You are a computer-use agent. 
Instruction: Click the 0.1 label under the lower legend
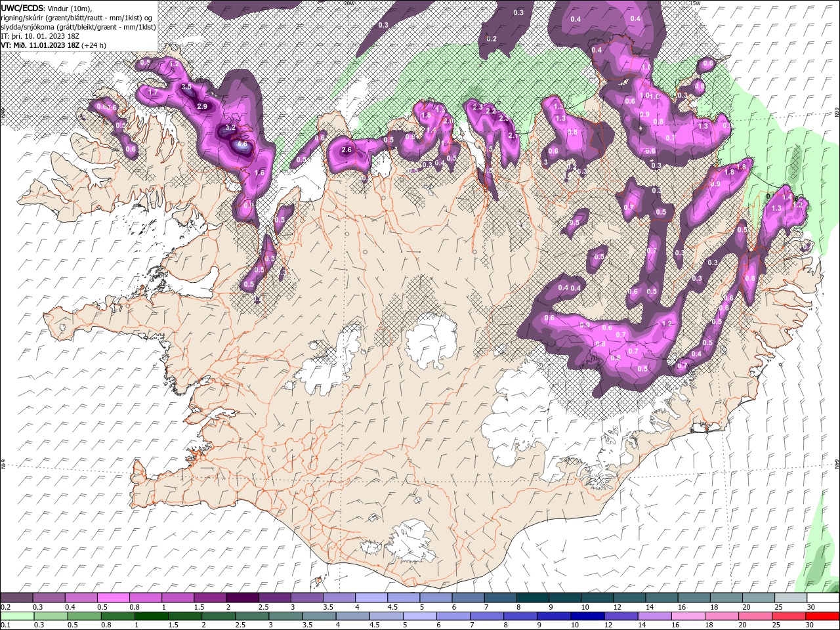coord(5,625)
